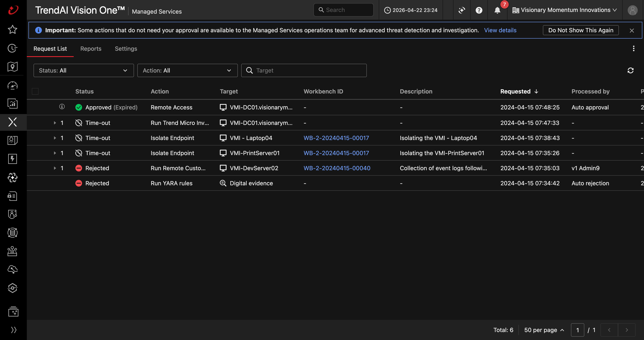
Task: Click the Total: 6 count
Action: 503,330
